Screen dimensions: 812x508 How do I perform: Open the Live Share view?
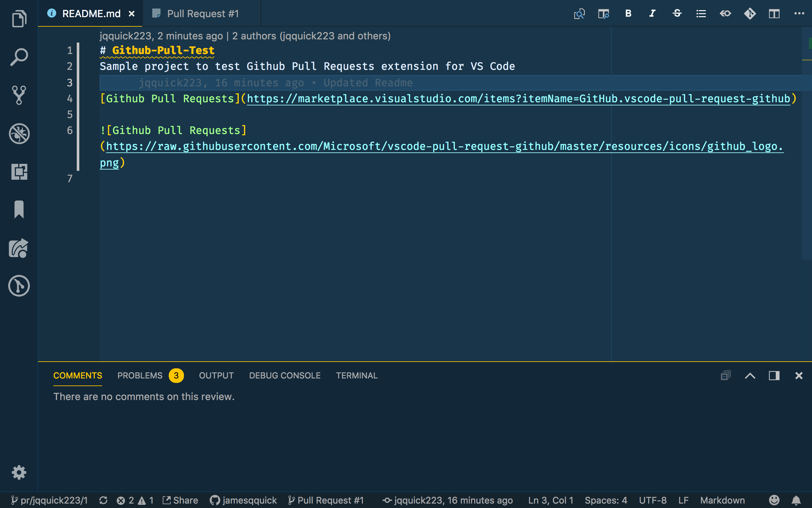click(x=19, y=248)
